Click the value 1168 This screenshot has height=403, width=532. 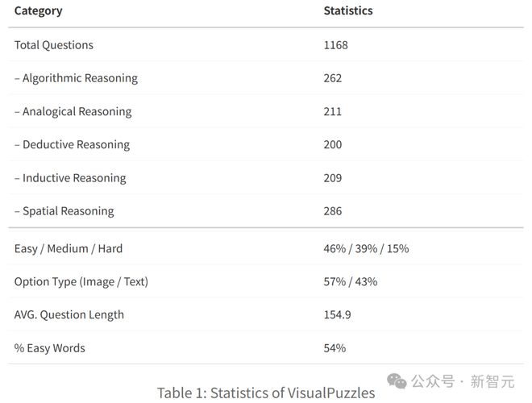click(336, 45)
